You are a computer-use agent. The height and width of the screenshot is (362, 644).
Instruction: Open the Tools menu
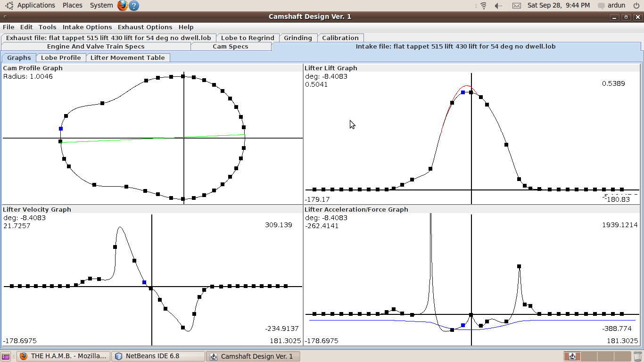pos(47,27)
